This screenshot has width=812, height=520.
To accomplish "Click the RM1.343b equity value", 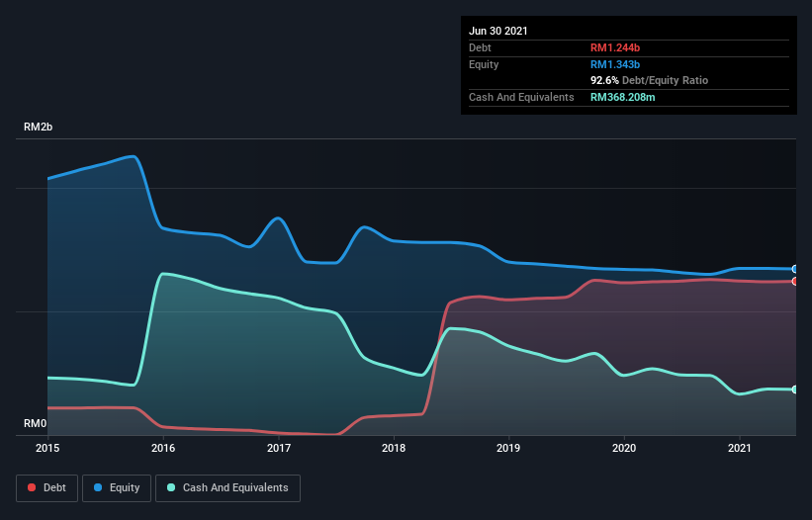I will click(x=615, y=64).
